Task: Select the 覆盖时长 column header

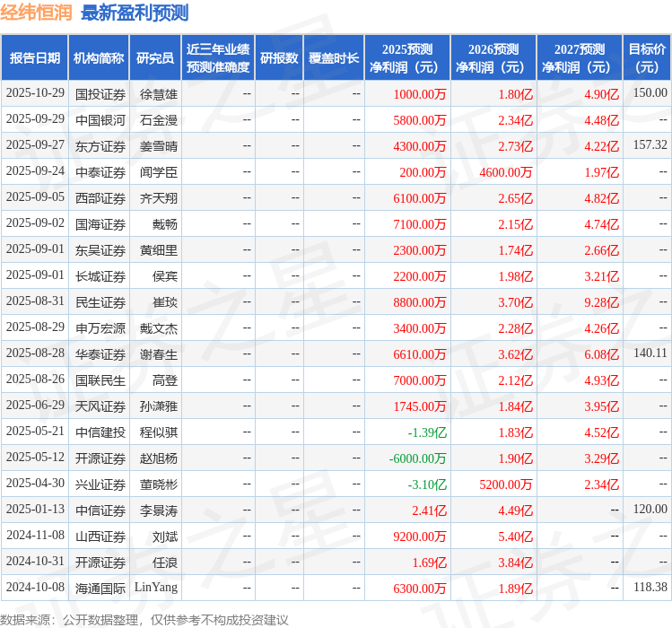Action: [333, 58]
